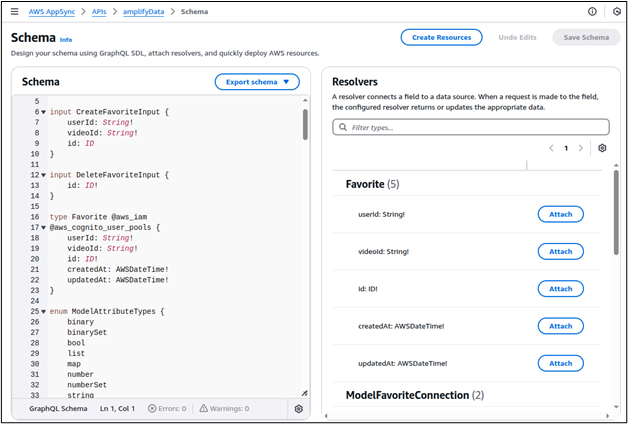628x424 pixels.
Task: Click the Create Resources button
Action: point(441,37)
